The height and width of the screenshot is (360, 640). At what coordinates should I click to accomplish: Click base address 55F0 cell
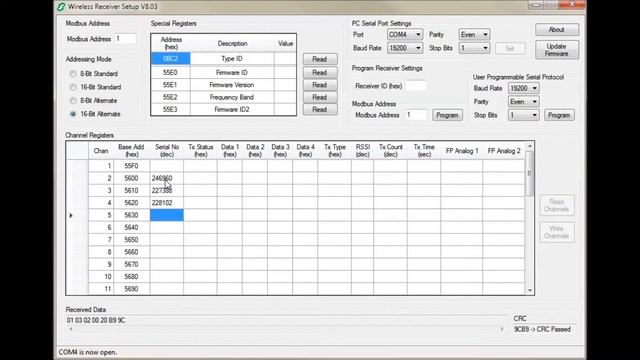pyautogui.click(x=131, y=166)
